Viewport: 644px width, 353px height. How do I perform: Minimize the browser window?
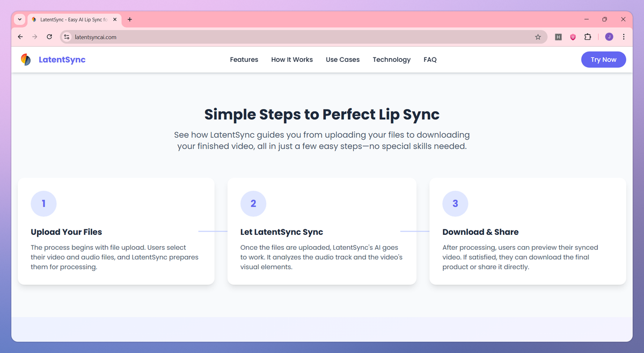coord(586,19)
